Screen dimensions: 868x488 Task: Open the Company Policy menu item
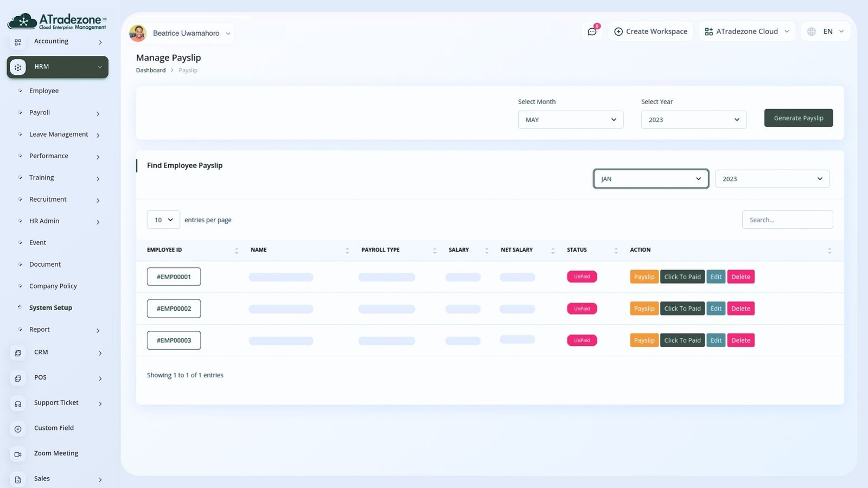[53, 286]
